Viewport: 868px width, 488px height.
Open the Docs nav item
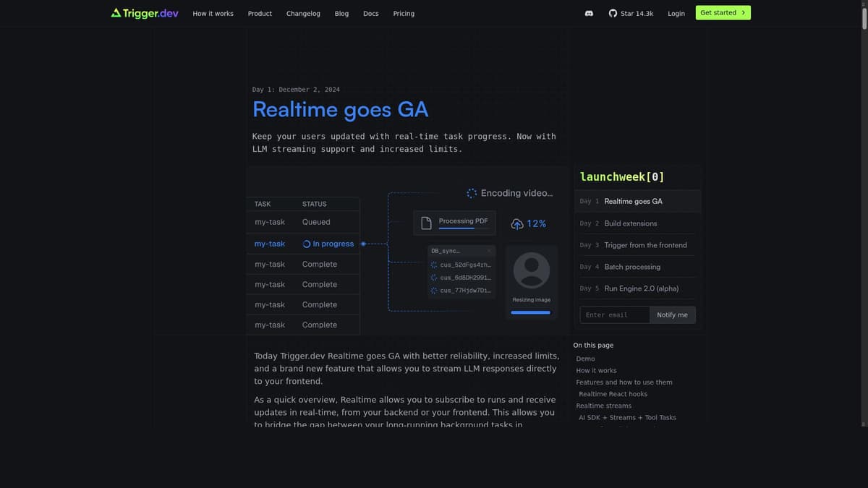click(370, 13)
